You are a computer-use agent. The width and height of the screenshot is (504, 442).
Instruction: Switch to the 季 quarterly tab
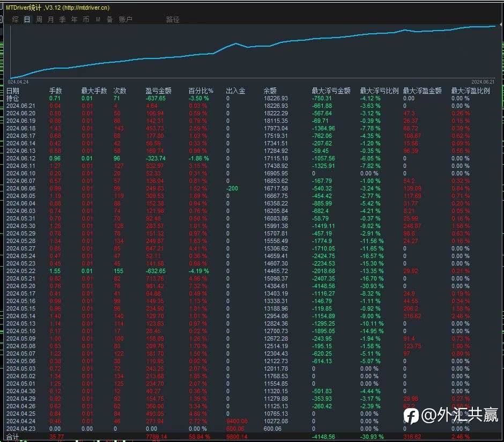click(62, 20)
